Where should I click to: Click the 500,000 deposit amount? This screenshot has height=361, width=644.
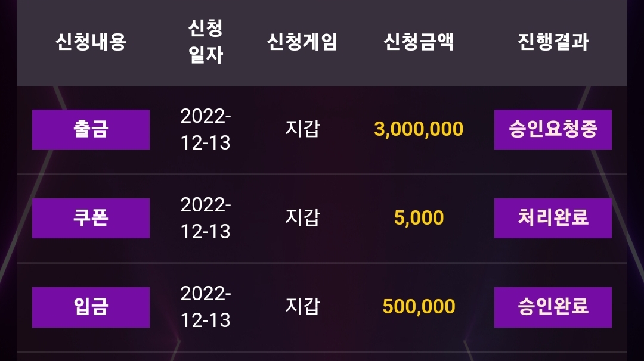point(419,306)
